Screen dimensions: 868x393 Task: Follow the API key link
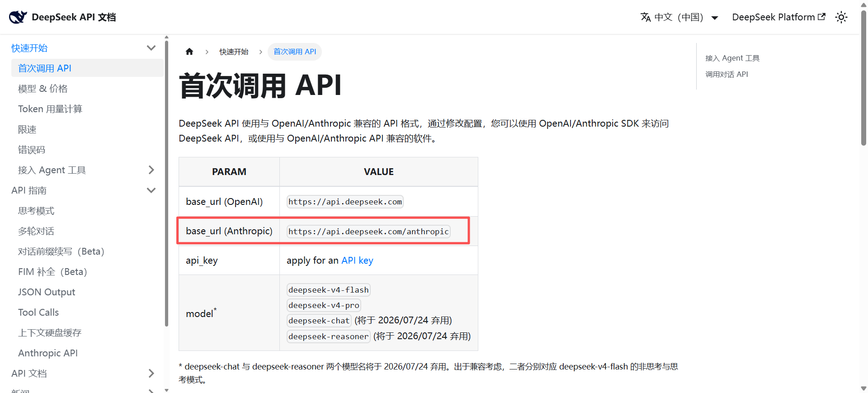click(357, 260)
